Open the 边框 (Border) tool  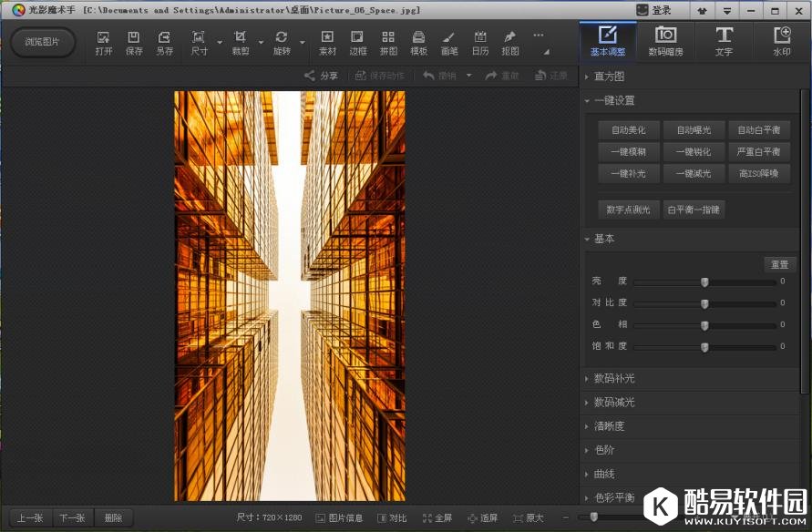[358, 43]
